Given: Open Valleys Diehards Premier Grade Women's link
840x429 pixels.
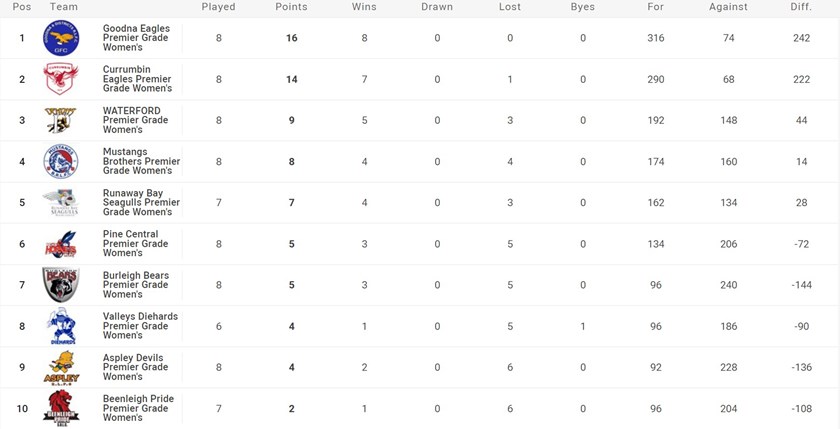Looking at the screenshot, I should [140, 326].
